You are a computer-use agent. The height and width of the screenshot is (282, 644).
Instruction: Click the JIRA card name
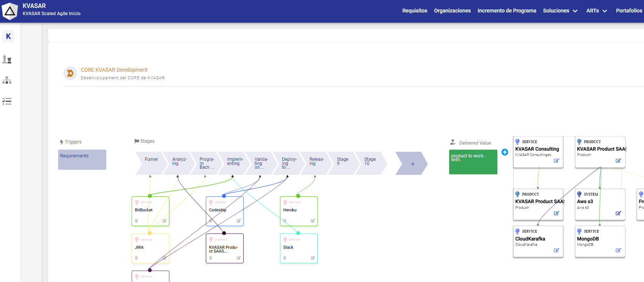(x=139, y=247)
